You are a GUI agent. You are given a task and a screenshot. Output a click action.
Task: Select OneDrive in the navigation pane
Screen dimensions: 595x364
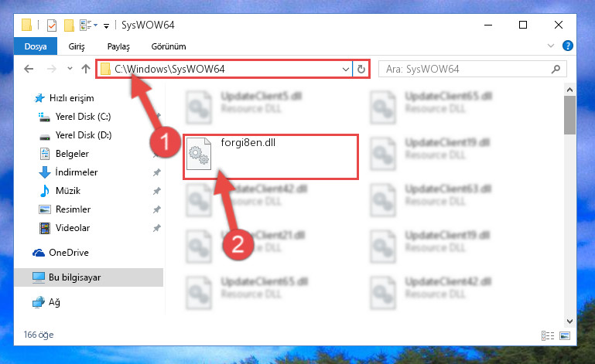point(69,253)
